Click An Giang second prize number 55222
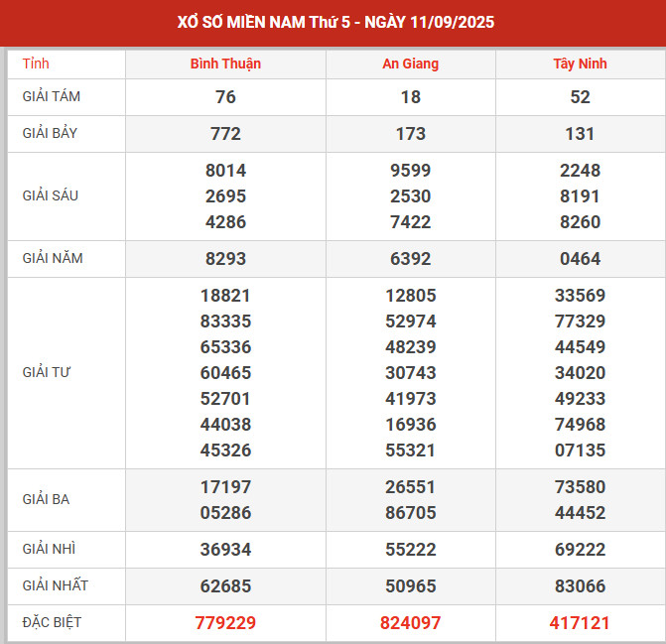This screenshot has height=644, width=666. click(410, 550)
